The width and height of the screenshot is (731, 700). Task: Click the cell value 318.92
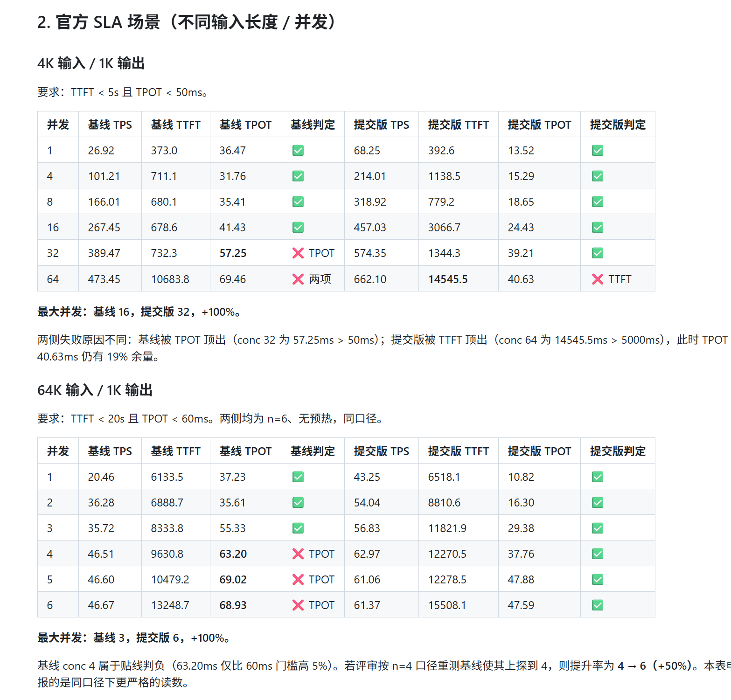click(x=370, y=202)
